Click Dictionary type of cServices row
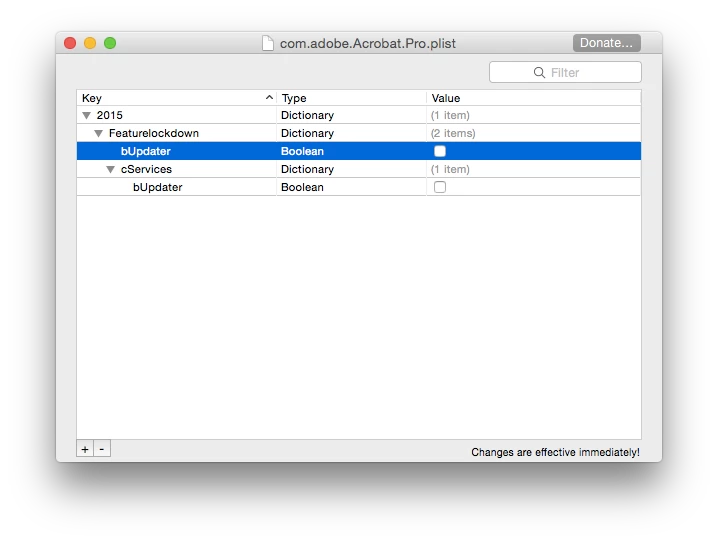 [307, 169]
